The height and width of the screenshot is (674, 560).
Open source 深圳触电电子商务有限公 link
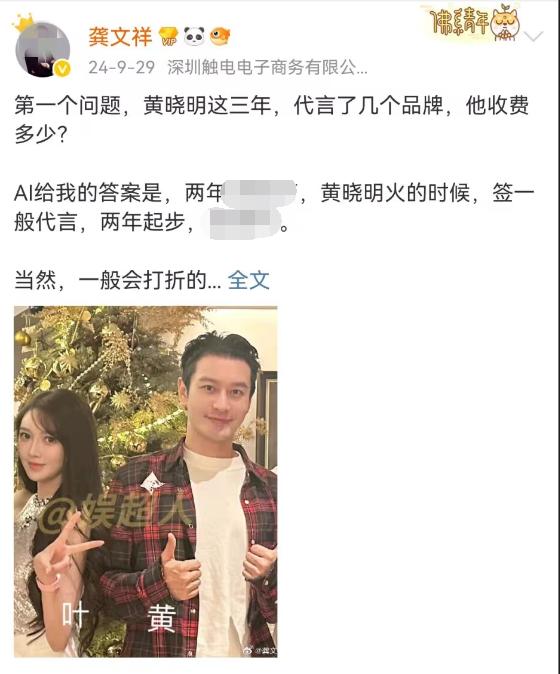[267, 67]
